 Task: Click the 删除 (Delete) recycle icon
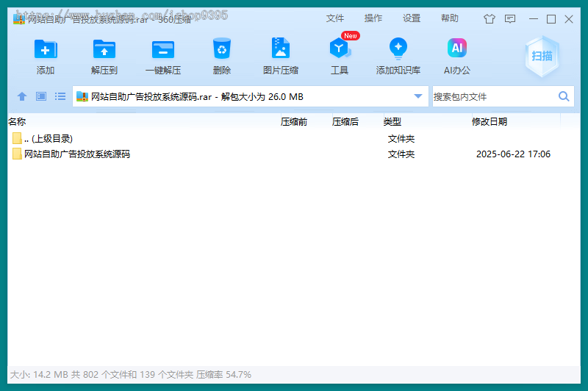tap(222, 49)
